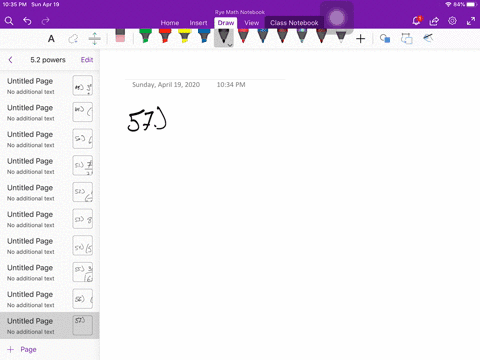The image size is (480, 360).
Task: Tap Edit in the page list
Action: pos(87,60)
